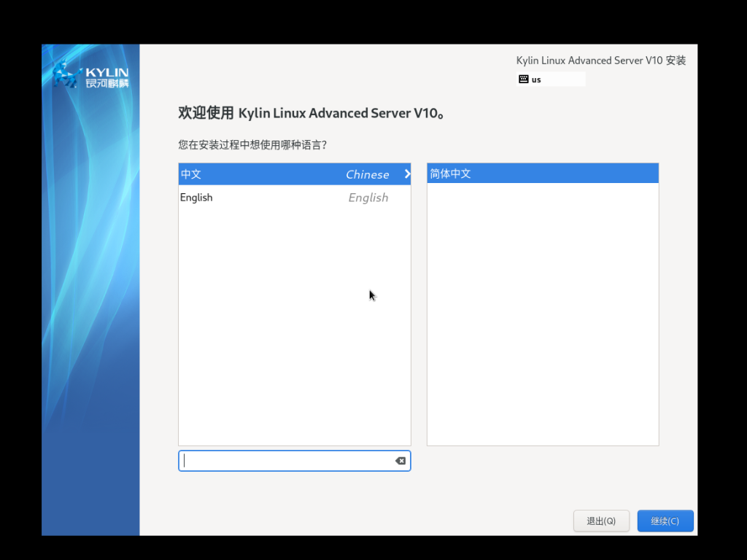This screenshot has height=560, width=747.
Task: Select 中文 Chinese in language list
Action: pyautogui.click(x=295, y=174)
